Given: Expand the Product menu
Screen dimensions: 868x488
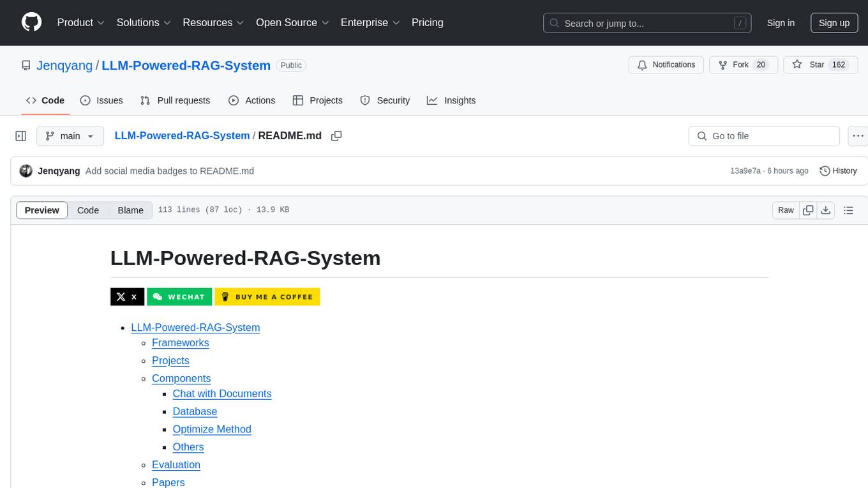Looking at the screenshot, I should pos(81,22).
